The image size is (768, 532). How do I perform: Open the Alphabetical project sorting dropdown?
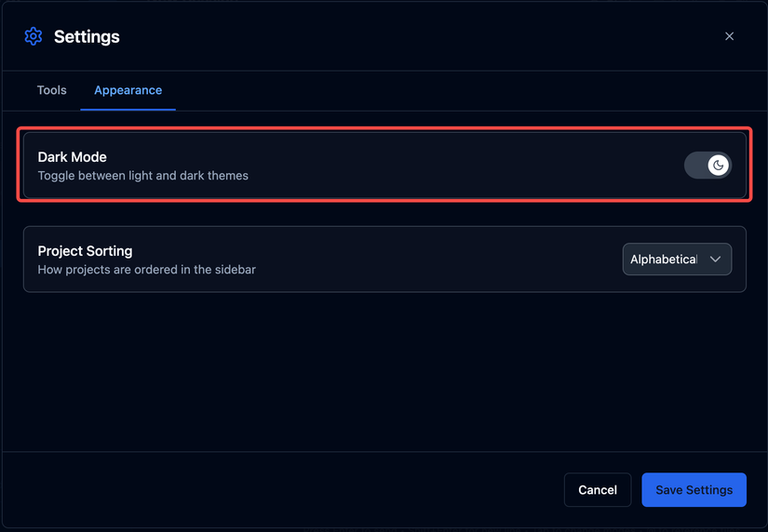click(x=677, y=259)
